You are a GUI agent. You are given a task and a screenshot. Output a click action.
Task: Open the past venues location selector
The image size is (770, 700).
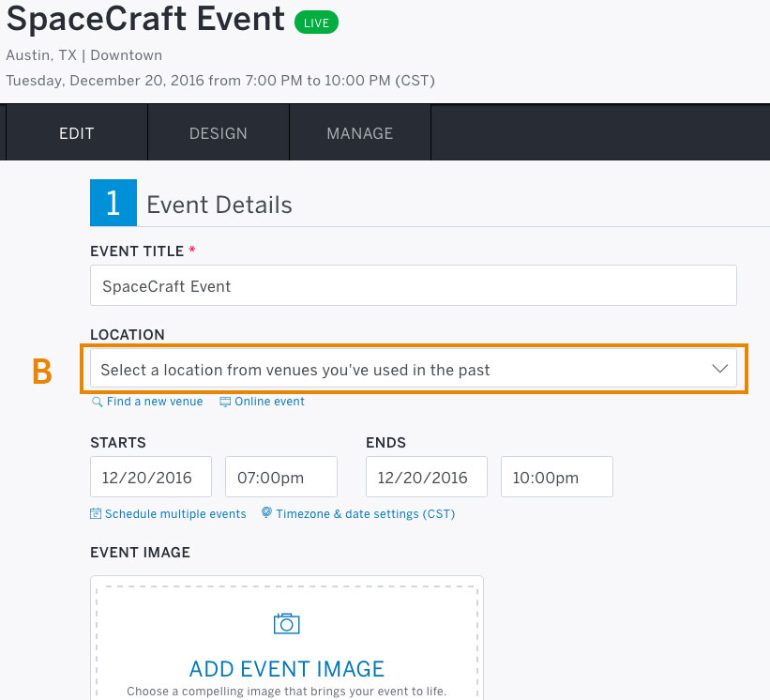tap(414, 369)
